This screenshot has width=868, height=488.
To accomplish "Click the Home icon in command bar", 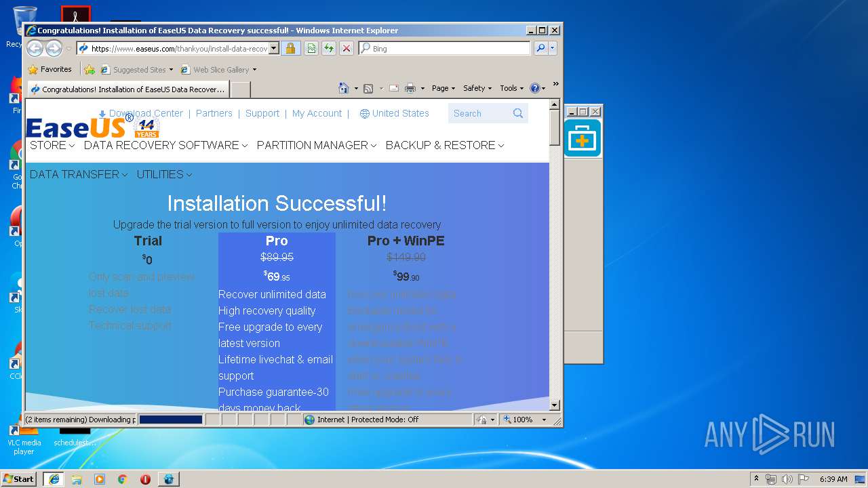I will pos(344,88).
